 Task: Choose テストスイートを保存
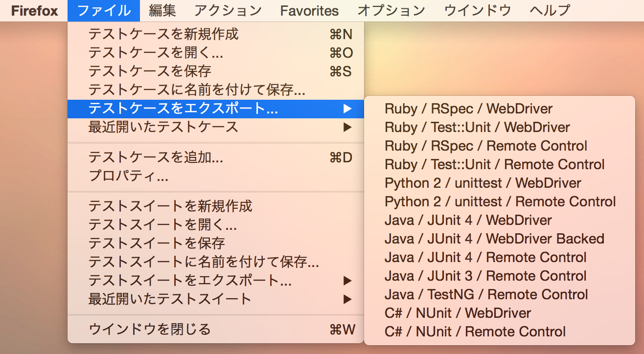[x=216, y=243]
